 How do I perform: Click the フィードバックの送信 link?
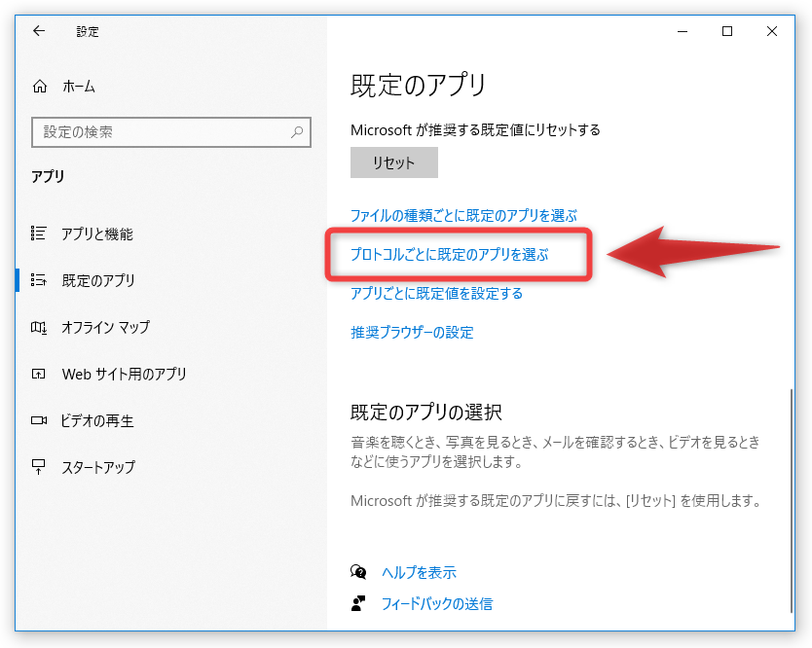pyautogui.click(x=437, y=603)
